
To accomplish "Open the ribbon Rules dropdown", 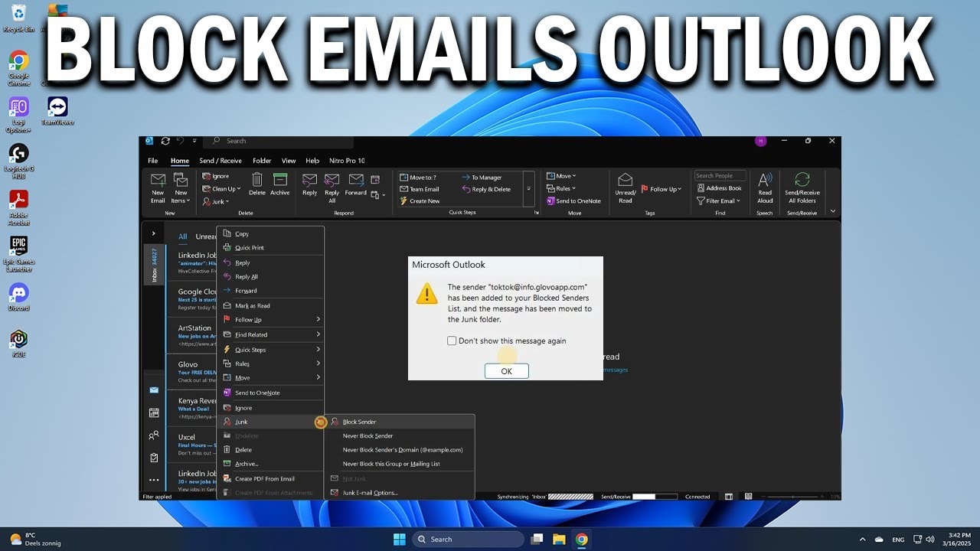I will (x=561, y=188).
